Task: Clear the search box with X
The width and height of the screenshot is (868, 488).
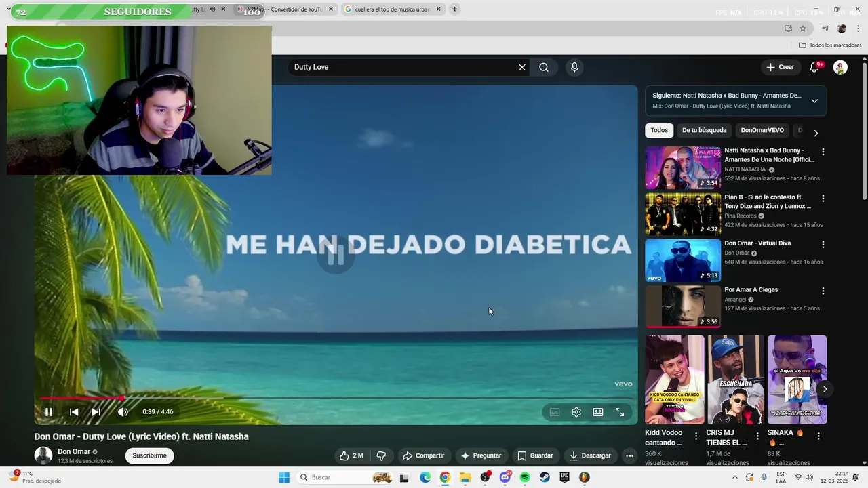Action: 522,67
